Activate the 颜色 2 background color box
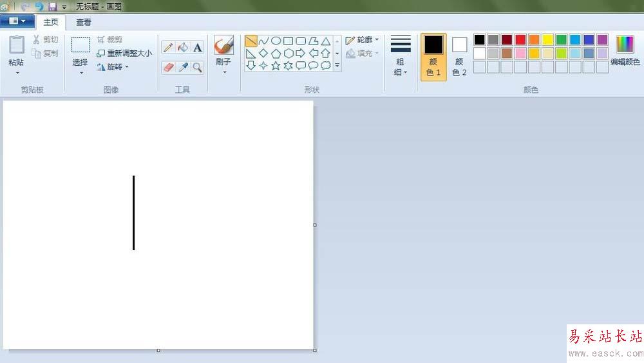The height and width of the screenshot is (363, 644). tap(460, 57)
